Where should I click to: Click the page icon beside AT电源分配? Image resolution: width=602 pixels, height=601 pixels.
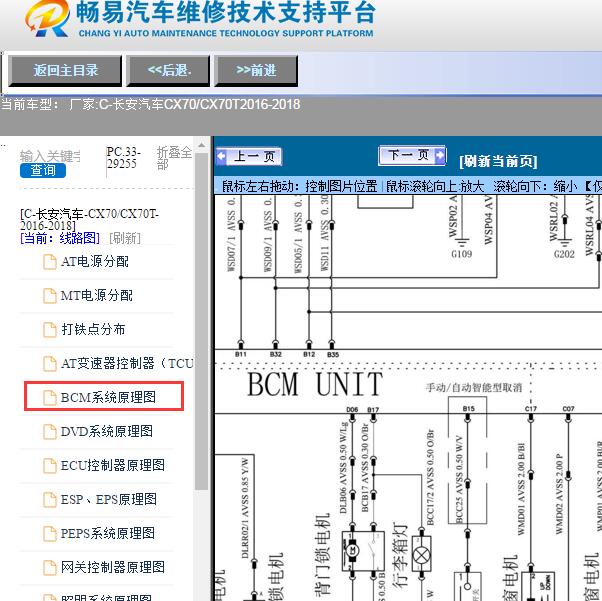tap(50, 262)
